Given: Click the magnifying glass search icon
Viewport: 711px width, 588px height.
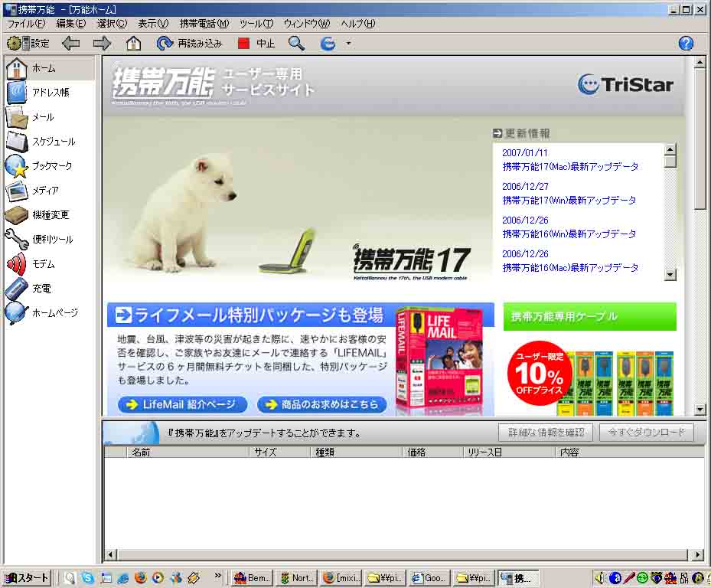Looking at the screenshot, I should pos(296,44).
